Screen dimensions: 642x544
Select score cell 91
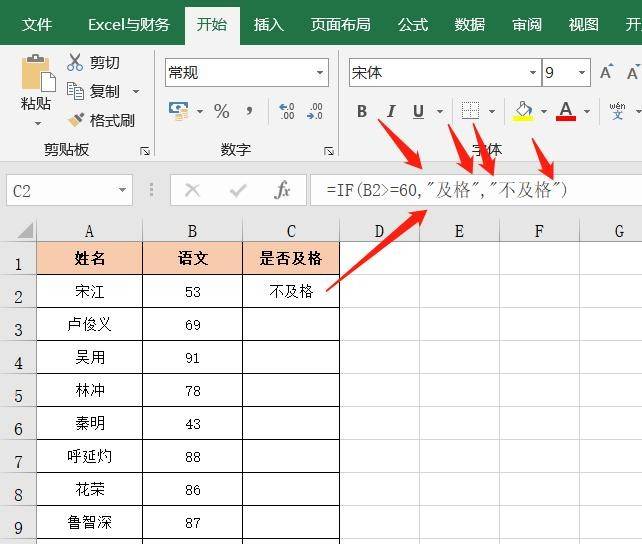click(x=192, y=357)
